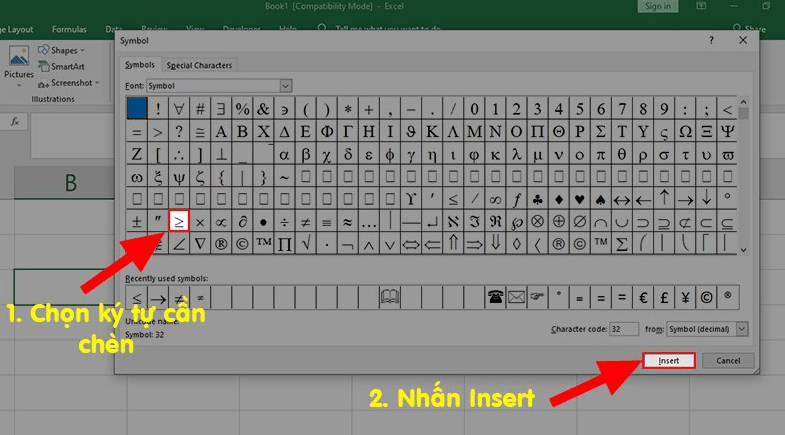Viewport: 785px width, 435px height.
Task: Select the club suit symbol
Action: [537, 199]
